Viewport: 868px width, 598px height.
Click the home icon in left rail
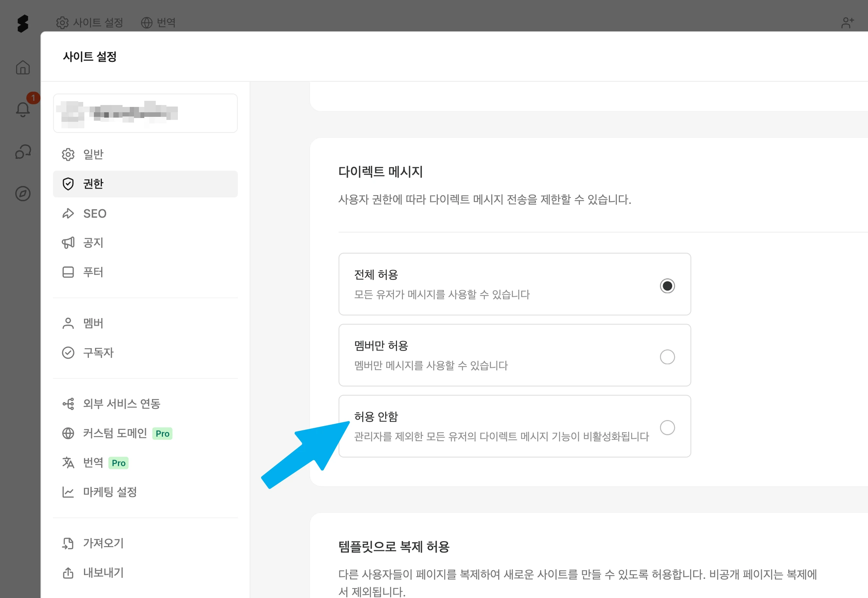point(23,68)
